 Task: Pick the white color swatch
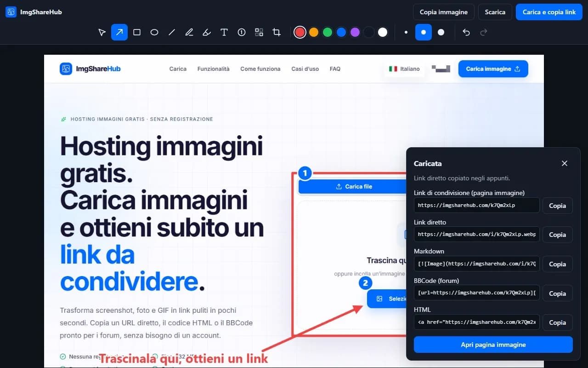[x=383, y=32]
